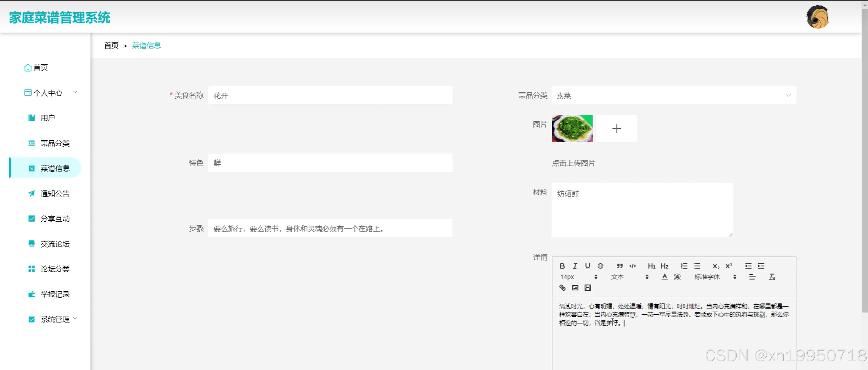Screen dimensions: 868x370
Task: Increase indent in the editor
Action: coord(761,266)
